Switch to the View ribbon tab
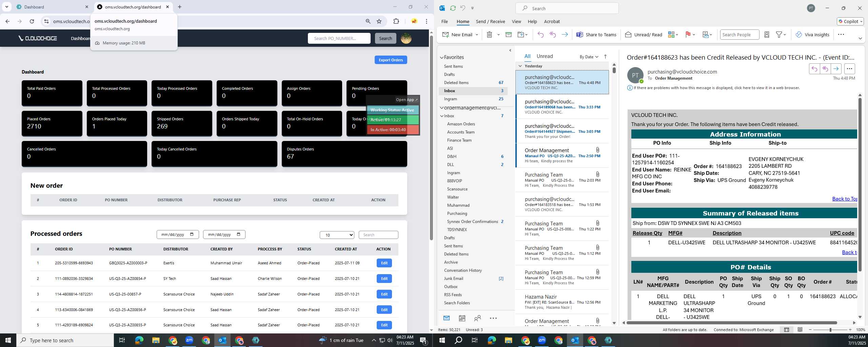Viewport: 868px width, 347px height. 516,21
